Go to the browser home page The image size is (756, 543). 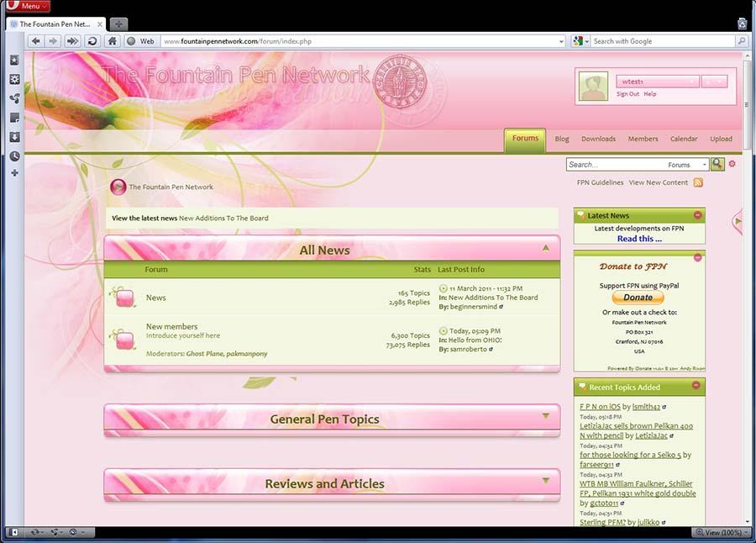113,41
